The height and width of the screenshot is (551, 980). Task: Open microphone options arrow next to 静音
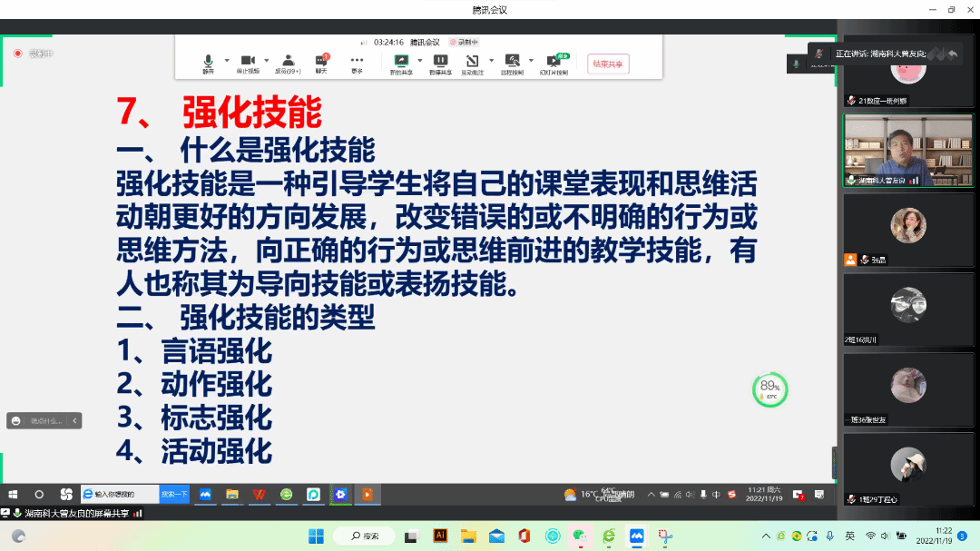coord(227,61)
